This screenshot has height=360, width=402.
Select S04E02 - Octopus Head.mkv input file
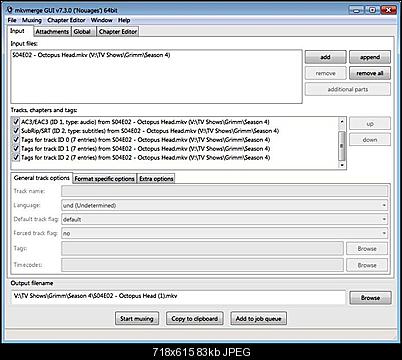[91, 55]
